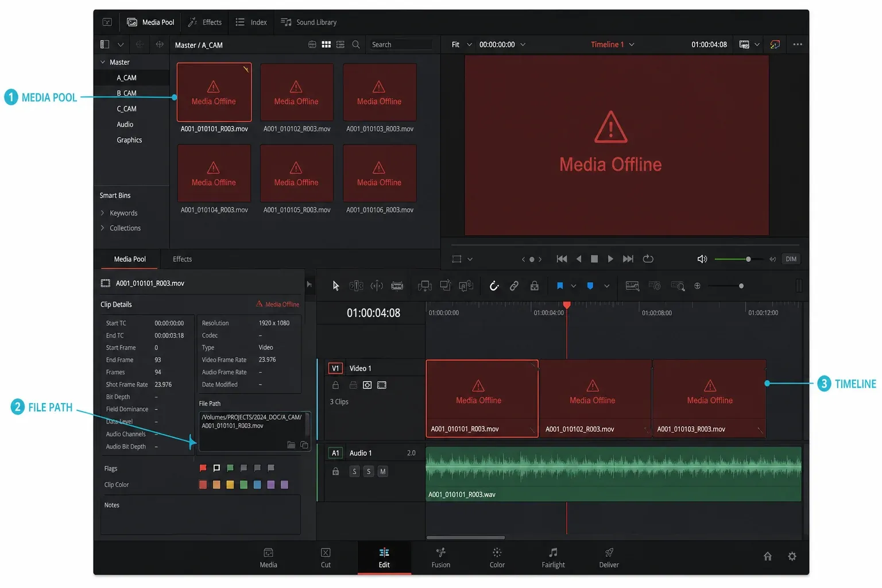Click Media Pool search magnifier icon

356,44
